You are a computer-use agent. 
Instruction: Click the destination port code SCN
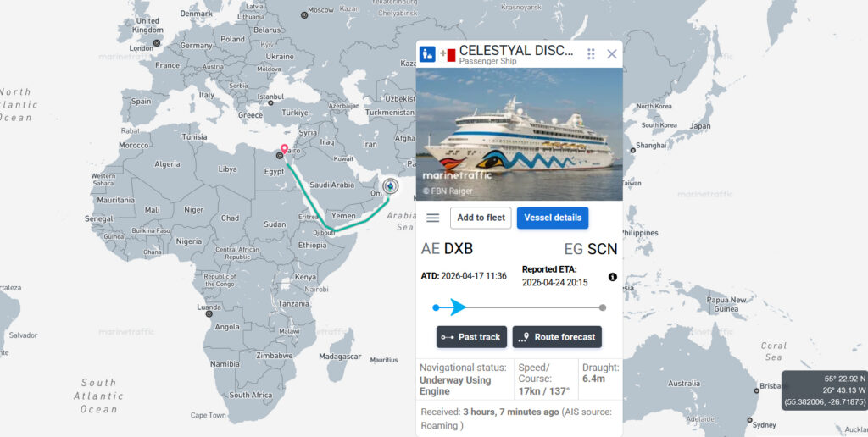pyautogui.click(x=602, y=249)
